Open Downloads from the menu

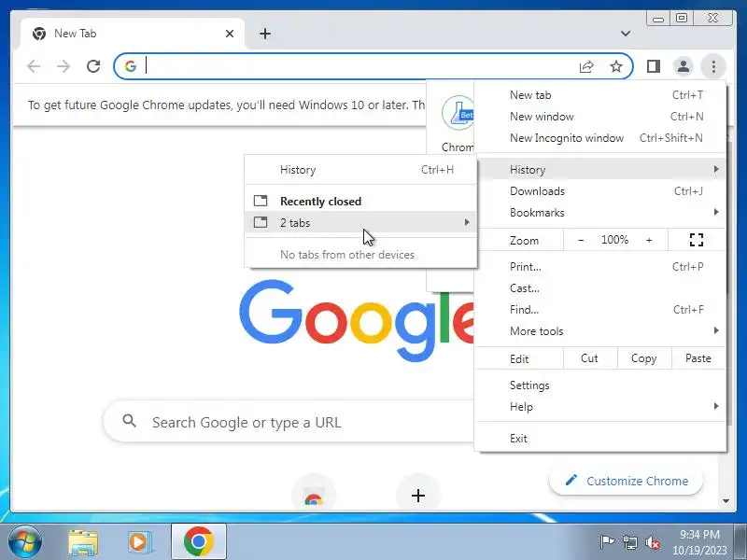point(600,191)
